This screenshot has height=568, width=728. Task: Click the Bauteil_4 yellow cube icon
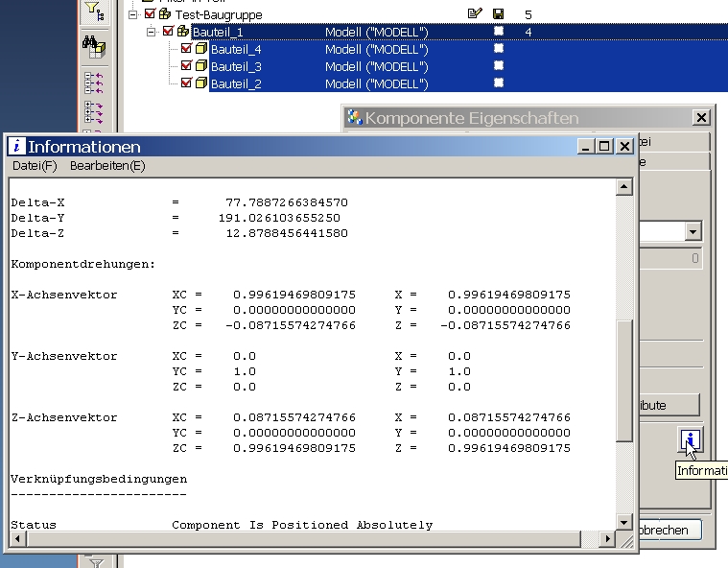tap(201, 49)
